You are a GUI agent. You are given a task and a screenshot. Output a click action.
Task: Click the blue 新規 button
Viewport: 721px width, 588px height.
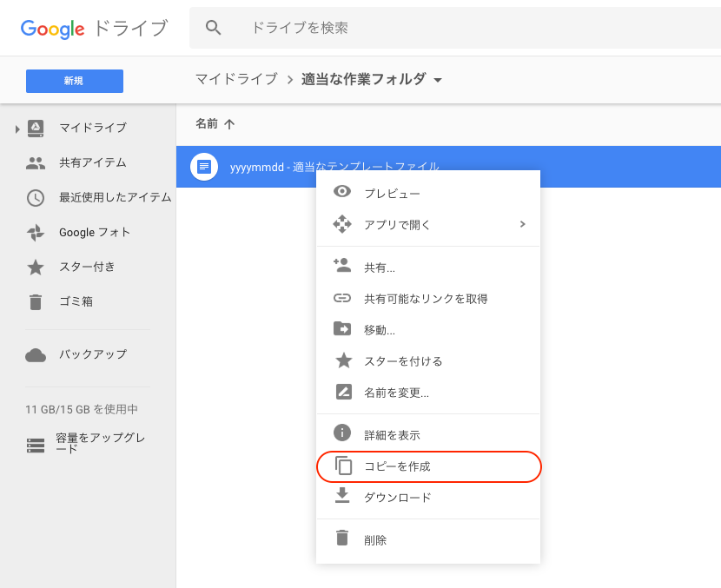(75, 81)
